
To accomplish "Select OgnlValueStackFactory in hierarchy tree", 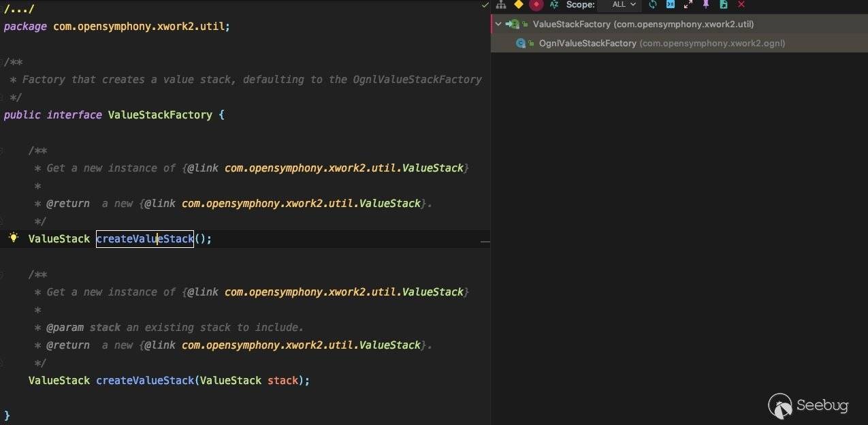I will click(587, 44).
